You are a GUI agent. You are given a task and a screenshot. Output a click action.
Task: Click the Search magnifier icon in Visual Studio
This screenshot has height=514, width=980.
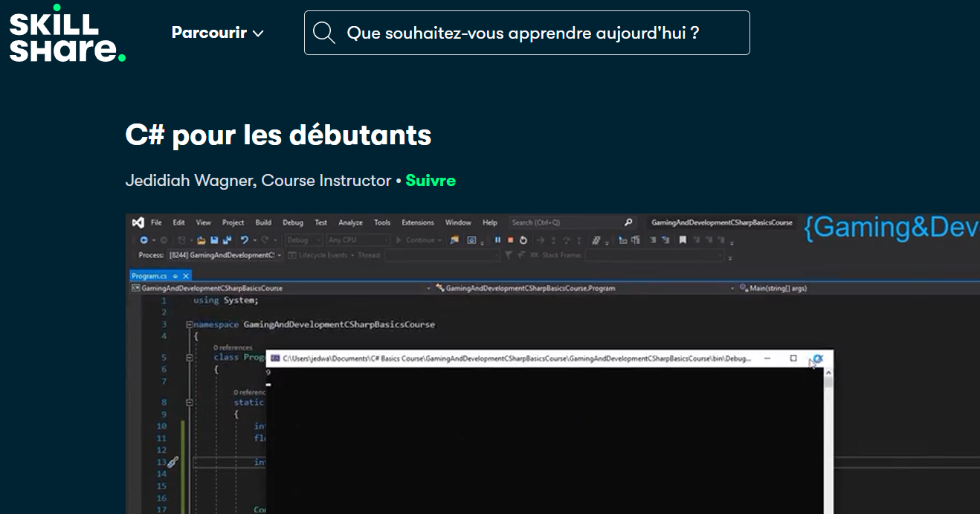[x=628, y=222]
